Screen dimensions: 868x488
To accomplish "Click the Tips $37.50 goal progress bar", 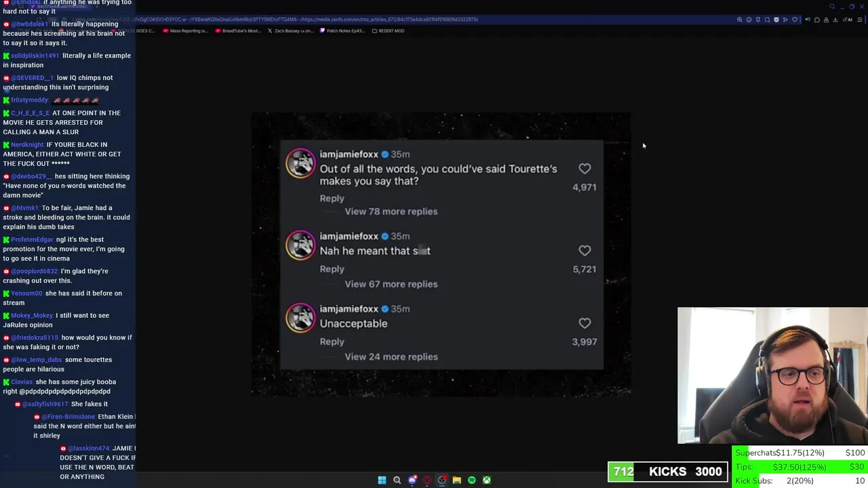I will click(800, 467).
